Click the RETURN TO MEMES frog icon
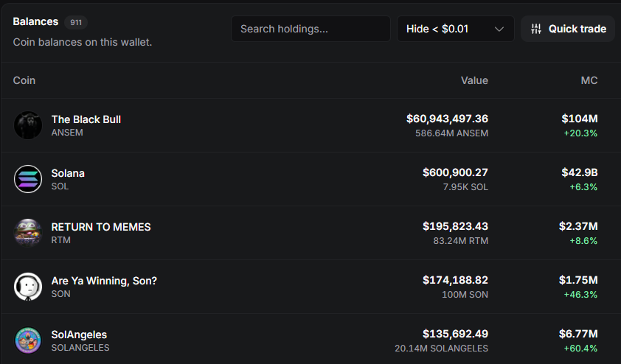621x364 pixels. [x=28, y=233]
